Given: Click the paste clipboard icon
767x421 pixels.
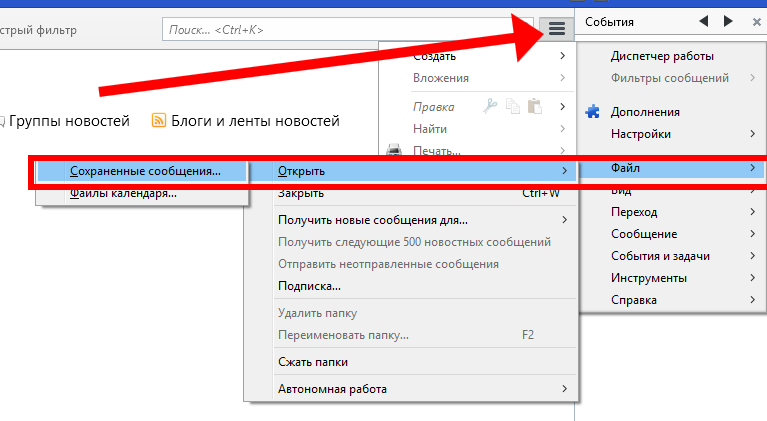Looking at the screenshot, I should pyautogui.click(x=535, y=106).
